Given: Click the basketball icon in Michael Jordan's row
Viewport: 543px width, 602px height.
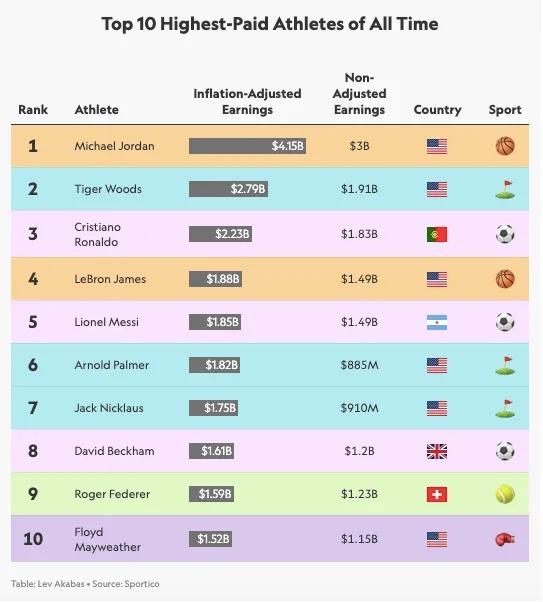Looking at the screenshot, I should click(505, 146).
